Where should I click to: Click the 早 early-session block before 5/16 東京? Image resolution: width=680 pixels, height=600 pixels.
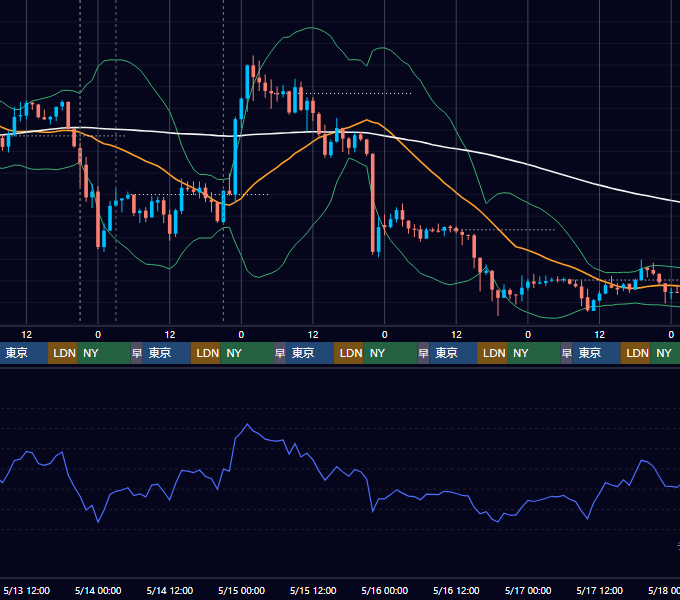(423, 353)
